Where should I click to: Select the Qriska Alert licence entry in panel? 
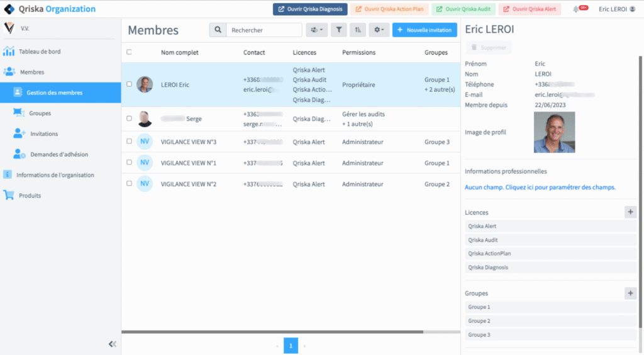[551, 226]
